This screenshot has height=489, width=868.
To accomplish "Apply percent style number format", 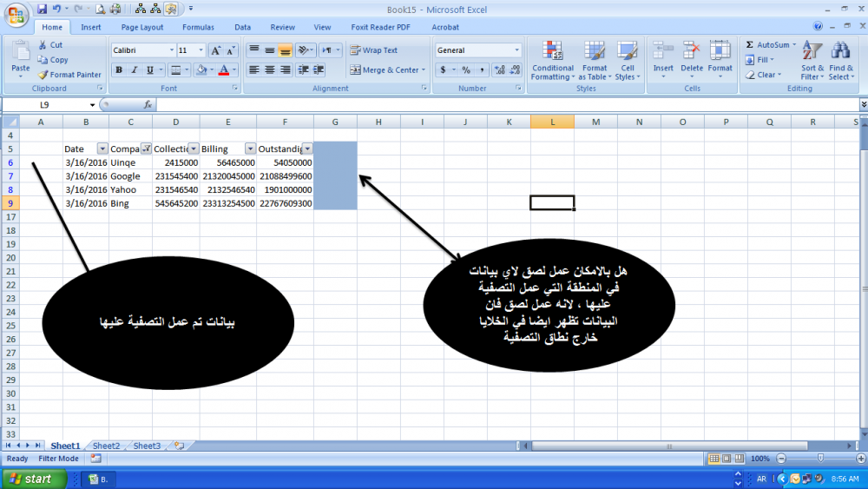I will click(466, 69).
